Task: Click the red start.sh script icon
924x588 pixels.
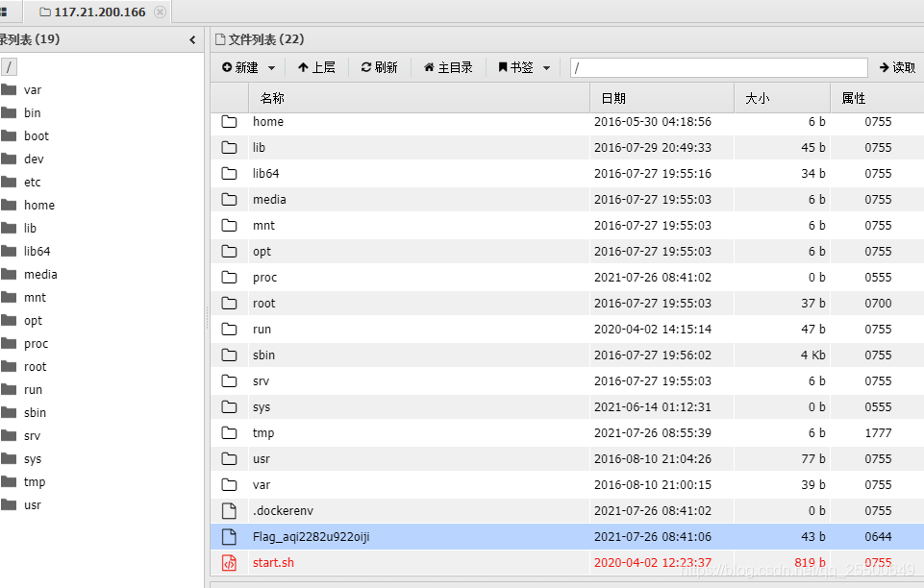Action: 229,562
